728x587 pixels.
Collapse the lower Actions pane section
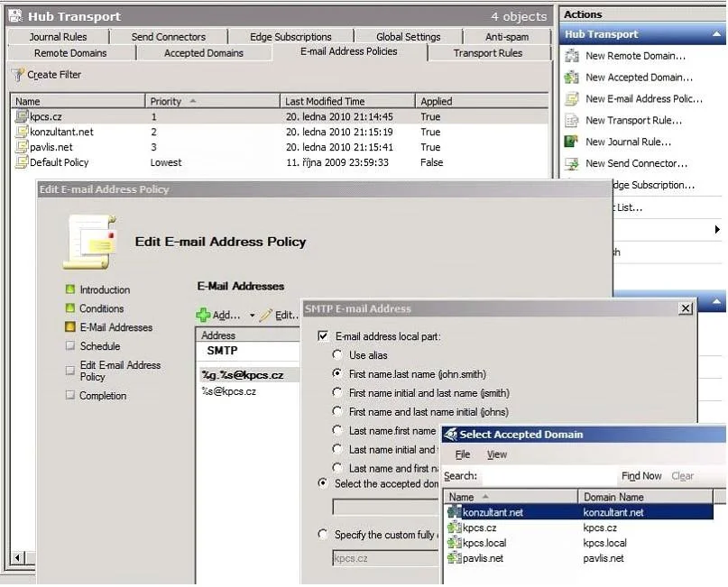point(716,302)
